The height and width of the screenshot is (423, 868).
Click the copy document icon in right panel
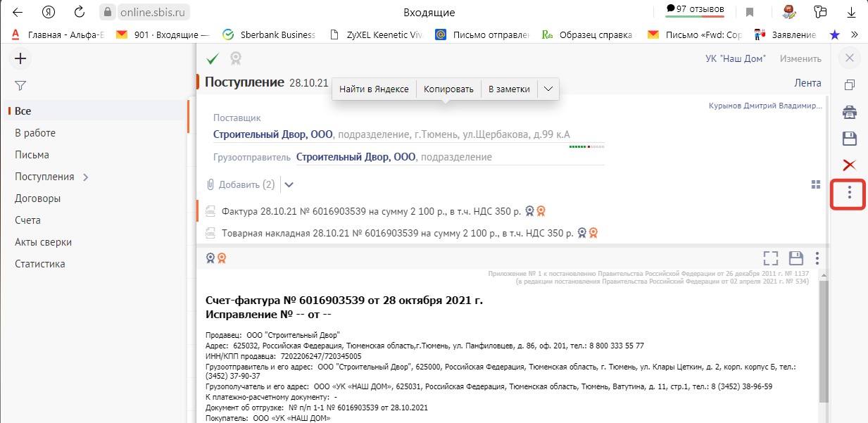850,84
